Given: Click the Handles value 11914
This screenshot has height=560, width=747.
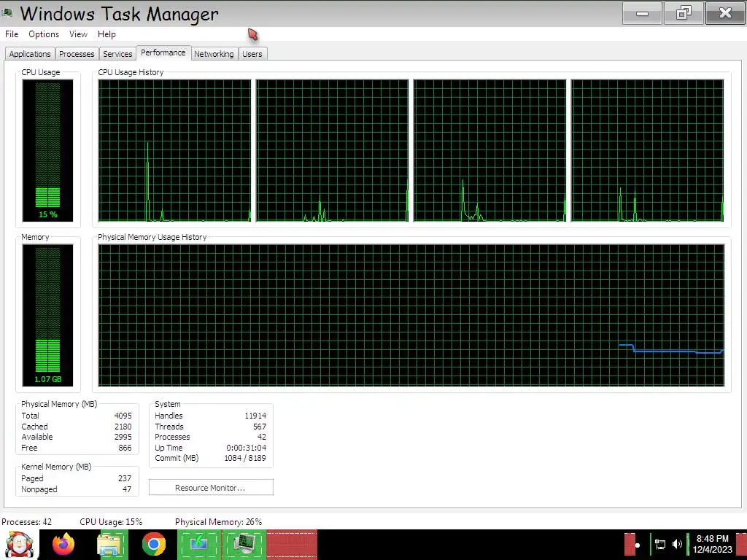Looking at the screenshot, I should click(255, 416).
